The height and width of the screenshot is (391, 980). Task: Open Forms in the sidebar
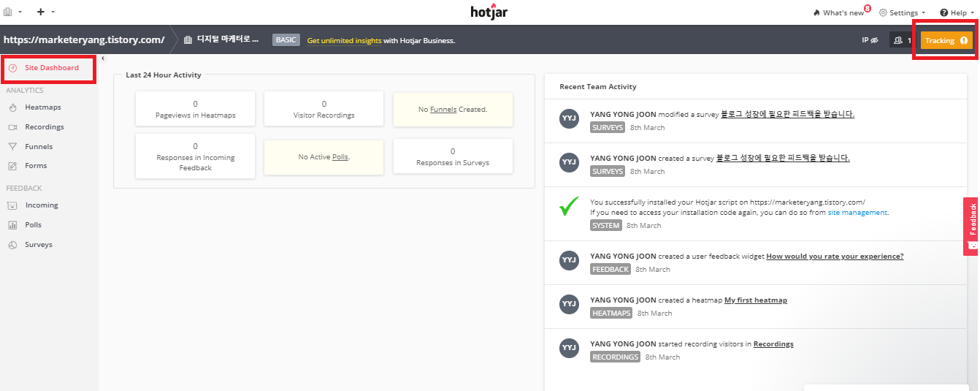point(35,166)
